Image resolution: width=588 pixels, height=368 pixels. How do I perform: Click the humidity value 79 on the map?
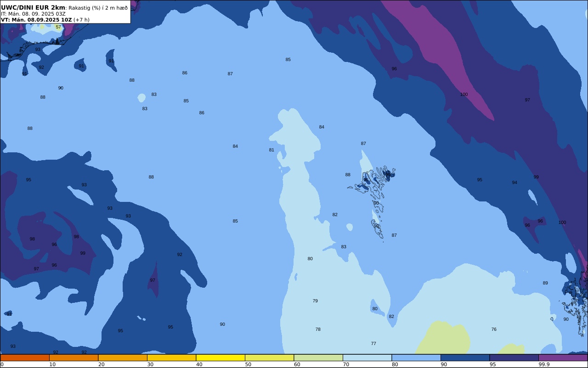[315, 301]
